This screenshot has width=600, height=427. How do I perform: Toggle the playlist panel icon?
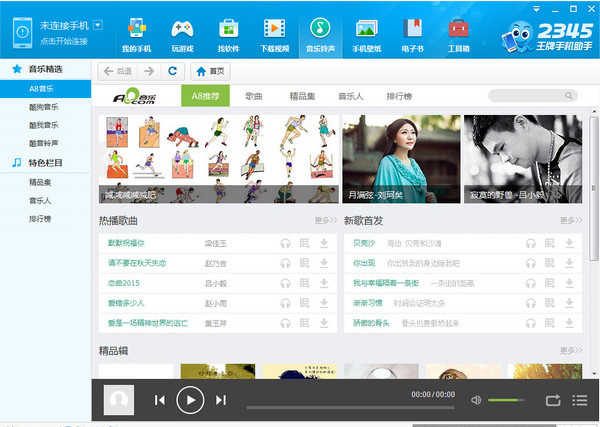coord(580,400)
